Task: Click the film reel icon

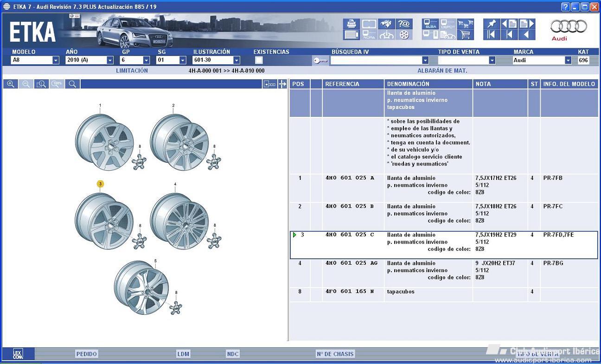Action: (x=403, y=35)
